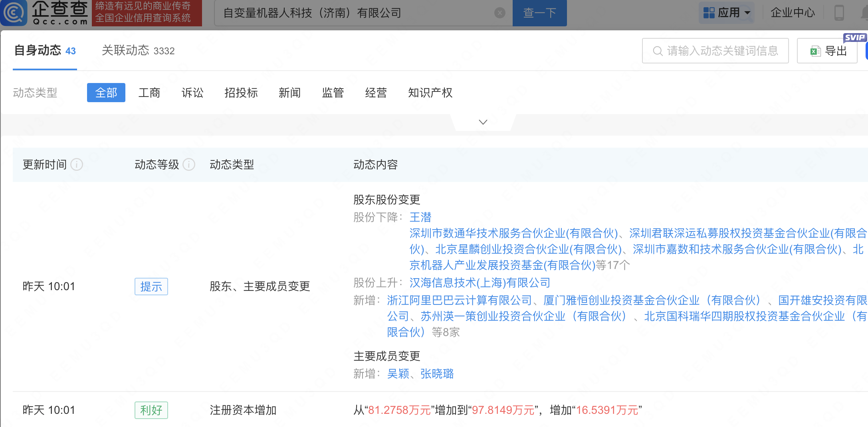Viewport: 868px width, 427px height.
Task: Click the 导出 Excel export button
Action: coord(827,51)
